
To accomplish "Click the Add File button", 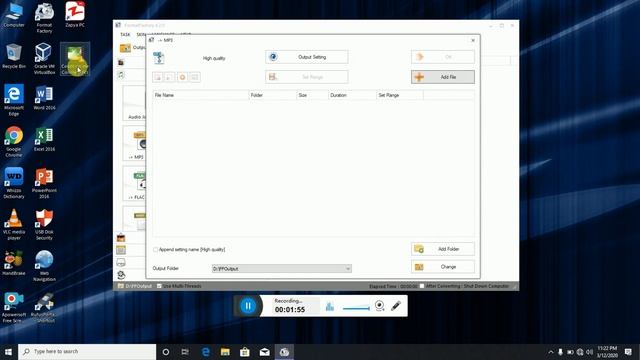I will pos(443,77).
